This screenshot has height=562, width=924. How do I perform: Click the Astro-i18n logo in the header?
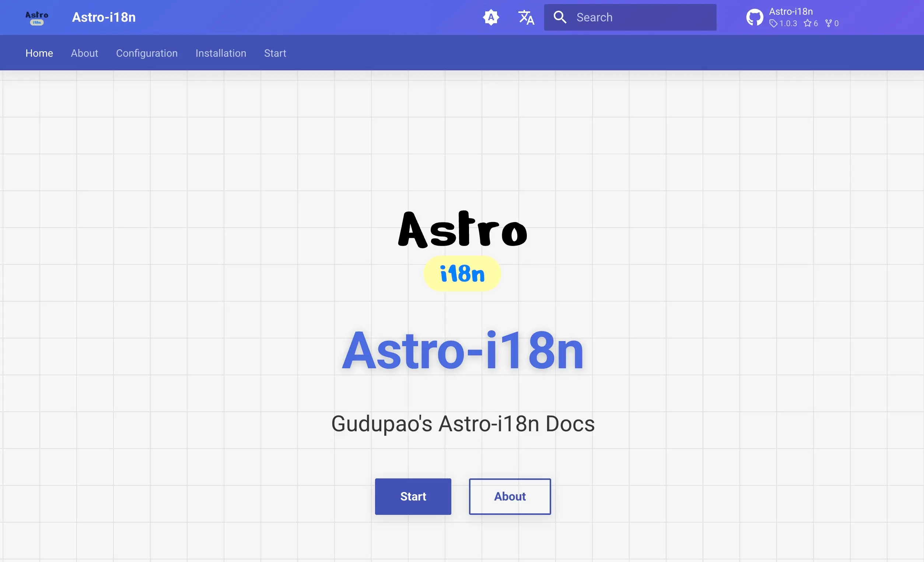tap(36, 17)
